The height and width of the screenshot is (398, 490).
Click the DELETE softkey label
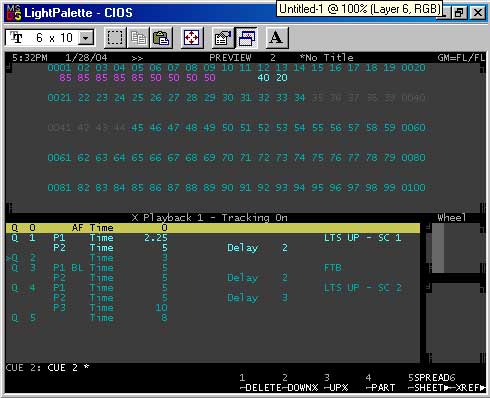263,388
